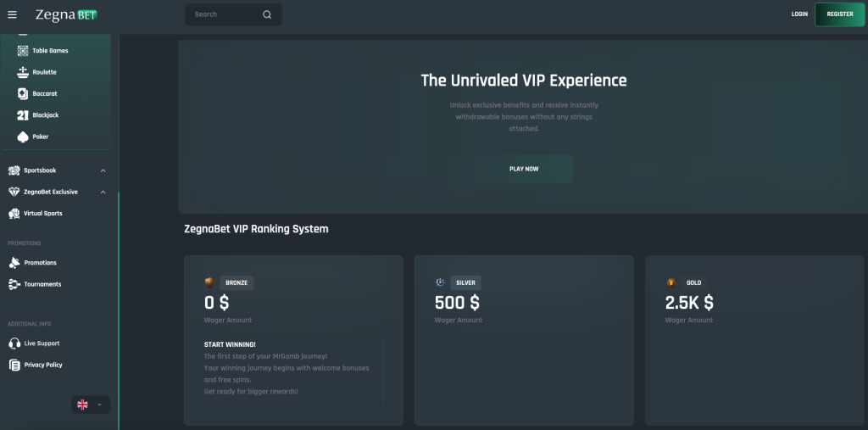Click the Baccarat card icon

[23, 93]
